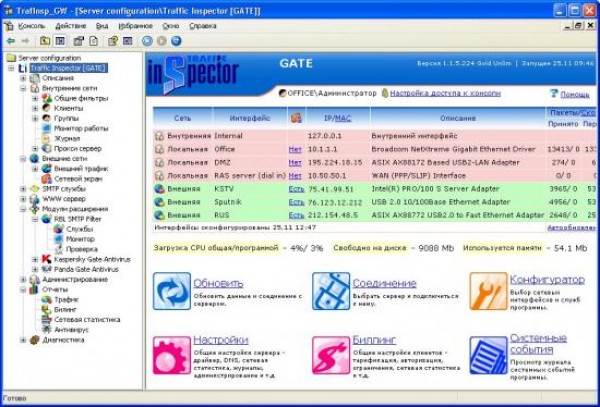Collapse the Отчеты tree node
The height and width of the screenshot is (407, 600).
[23, 288]
